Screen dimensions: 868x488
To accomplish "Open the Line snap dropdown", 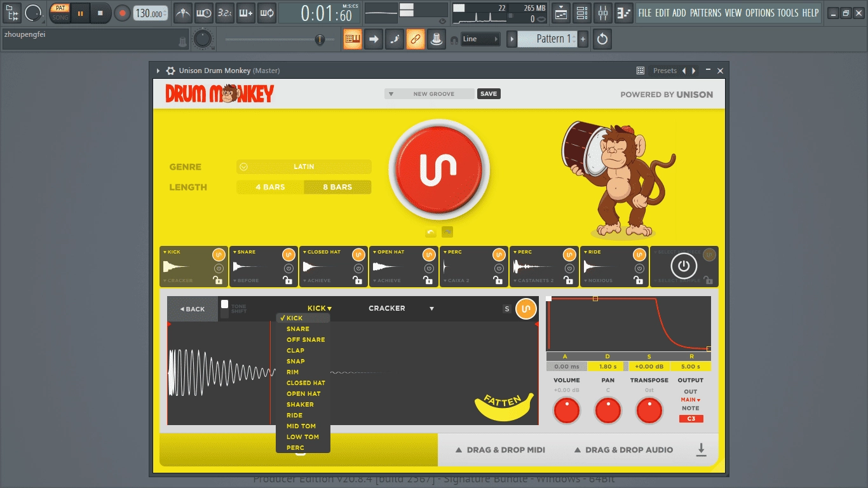I will click(x=480, y=39).
